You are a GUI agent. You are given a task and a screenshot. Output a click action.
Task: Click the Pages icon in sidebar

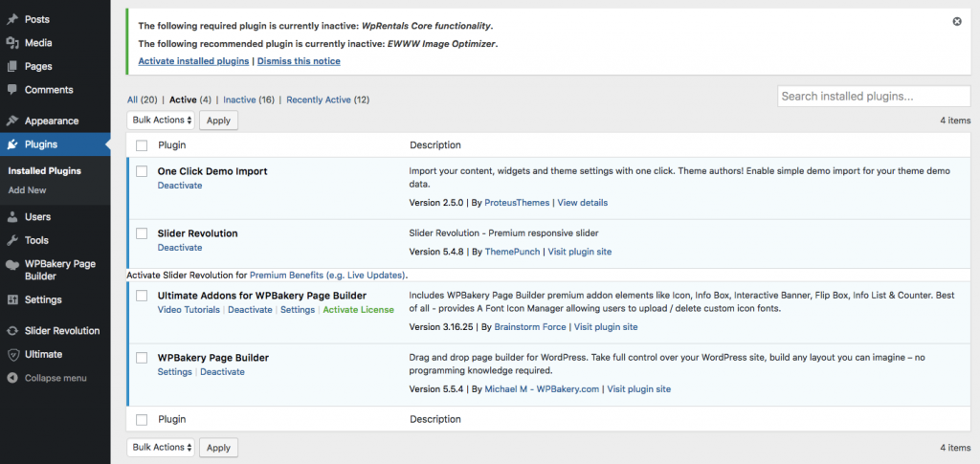pos(11,66)
